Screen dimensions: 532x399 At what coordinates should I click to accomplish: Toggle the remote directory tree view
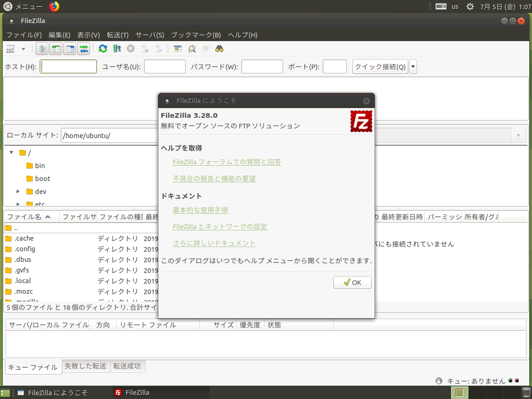point(70,48)
